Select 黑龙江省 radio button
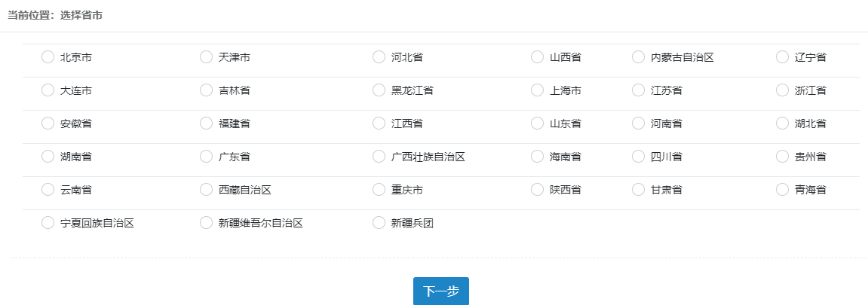Screen dimensions: 868x305 [x=379, y=90]
